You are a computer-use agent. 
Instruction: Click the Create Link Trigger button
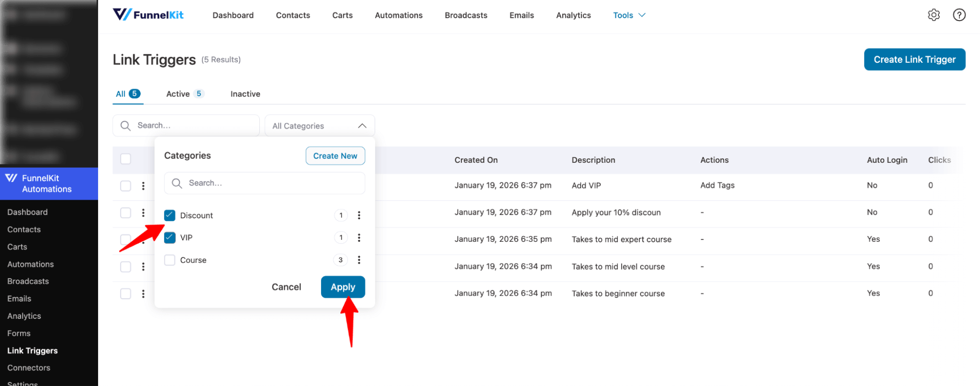(x=914, y=59)
